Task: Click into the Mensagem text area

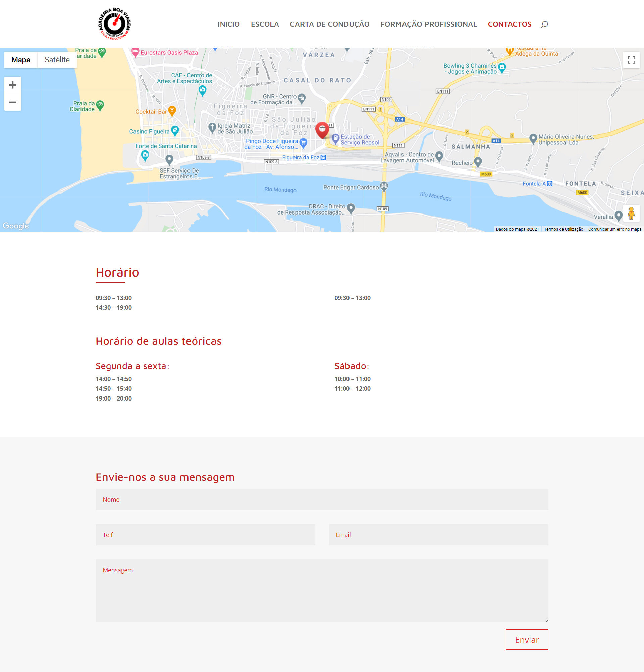Action: [x=322, y=591]
